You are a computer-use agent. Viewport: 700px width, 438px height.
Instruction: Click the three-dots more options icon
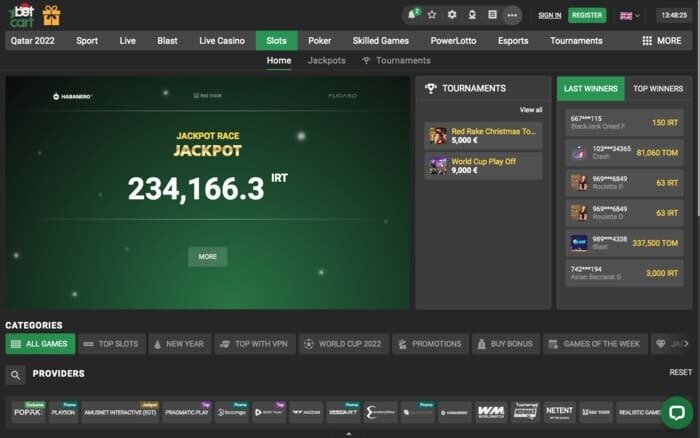click(x=512, y=15)
